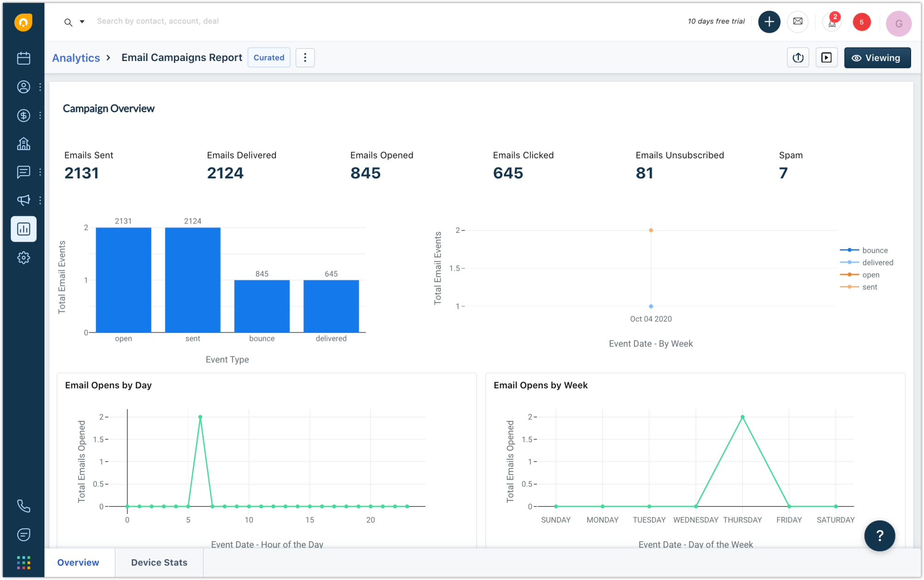
Task: Open the Contacts sidebar icon
Action: (x=24, y=87)
